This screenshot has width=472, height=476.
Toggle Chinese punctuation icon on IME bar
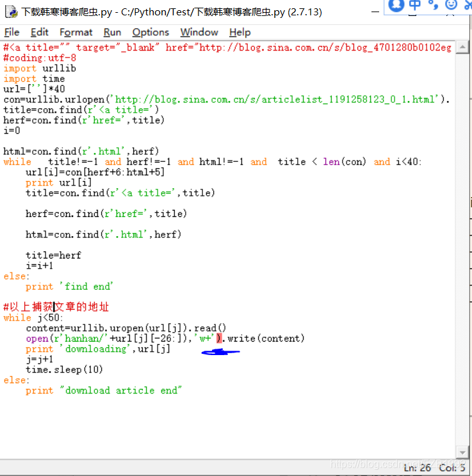tap(433, 4)
